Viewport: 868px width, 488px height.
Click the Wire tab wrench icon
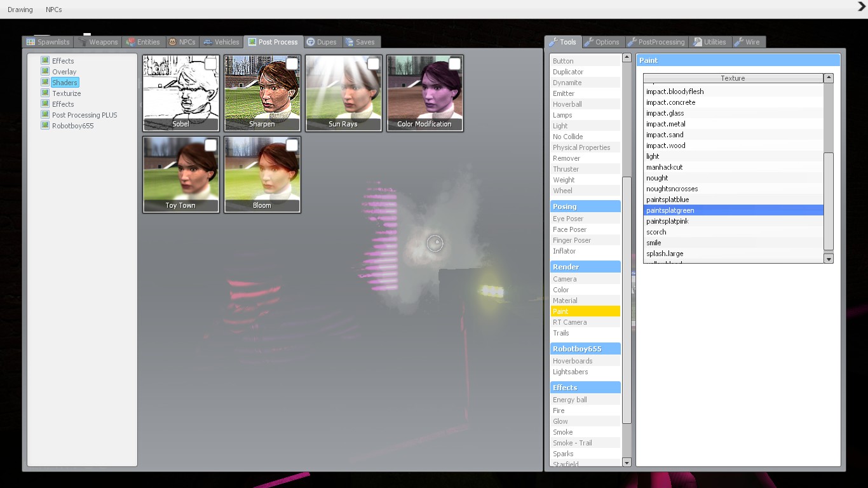click(739, 42)
